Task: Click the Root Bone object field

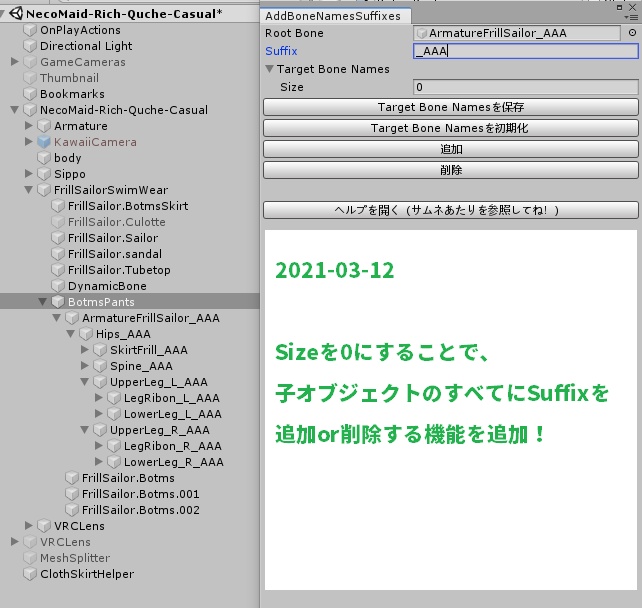Action: coord(517,33)
